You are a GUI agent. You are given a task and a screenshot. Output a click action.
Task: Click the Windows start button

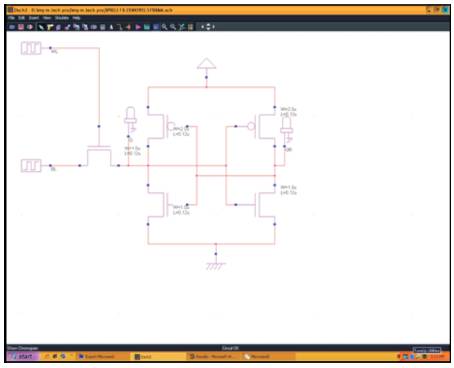click(22, 356)
